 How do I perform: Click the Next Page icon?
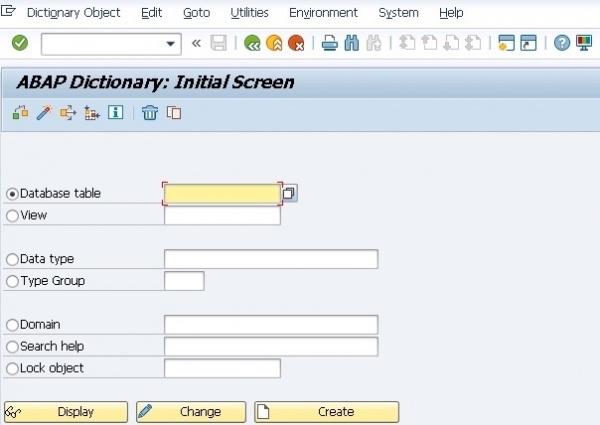[x=451, y=43]
